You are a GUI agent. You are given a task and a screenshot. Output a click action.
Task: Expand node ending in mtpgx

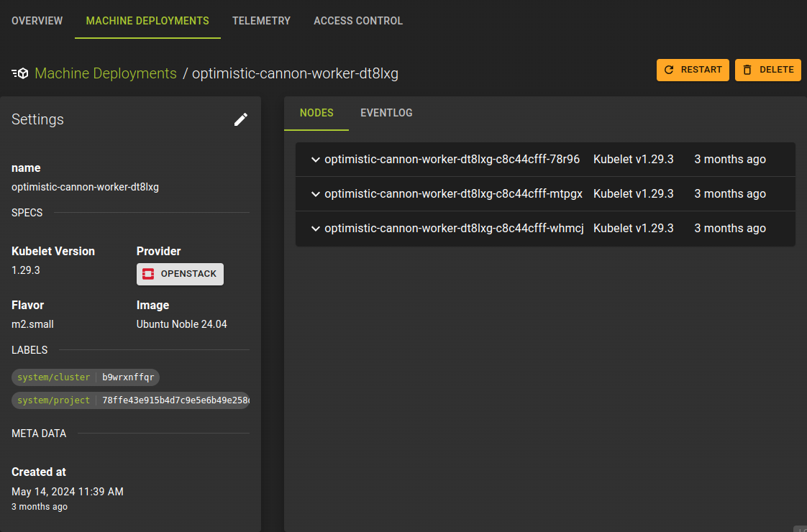(316, 194)
